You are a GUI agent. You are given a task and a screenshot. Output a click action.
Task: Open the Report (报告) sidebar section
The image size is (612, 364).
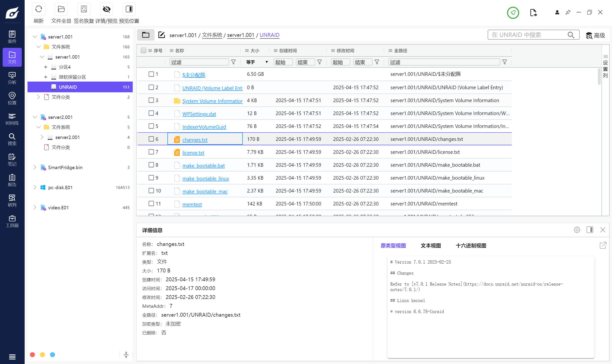point(12,180)
